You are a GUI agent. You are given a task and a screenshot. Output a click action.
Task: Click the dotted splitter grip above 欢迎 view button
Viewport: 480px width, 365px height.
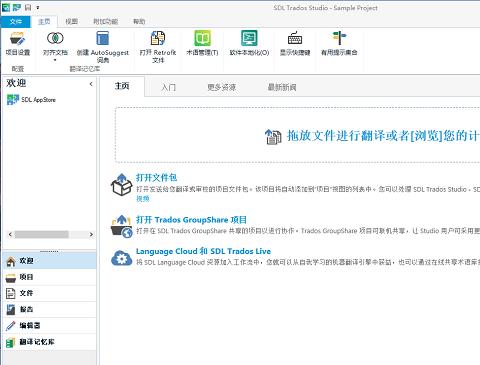(49, 251)
